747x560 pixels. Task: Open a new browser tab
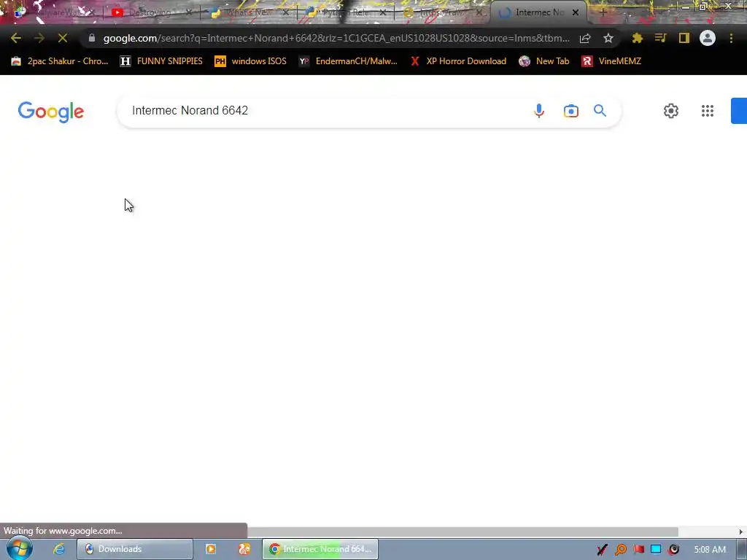point(603,13)
